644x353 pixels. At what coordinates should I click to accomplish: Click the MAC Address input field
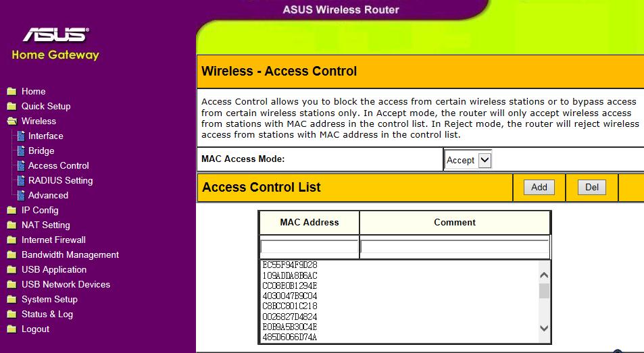[x=309, y=247]
